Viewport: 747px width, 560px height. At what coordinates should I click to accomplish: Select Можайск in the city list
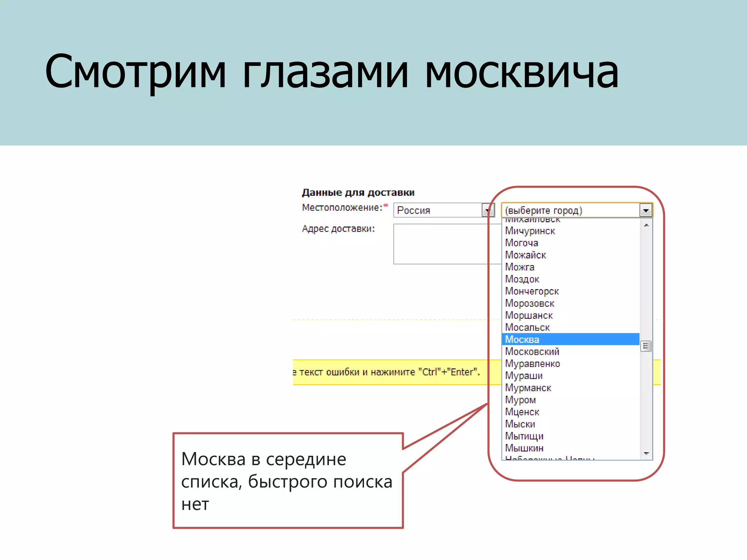coord(571,255)
